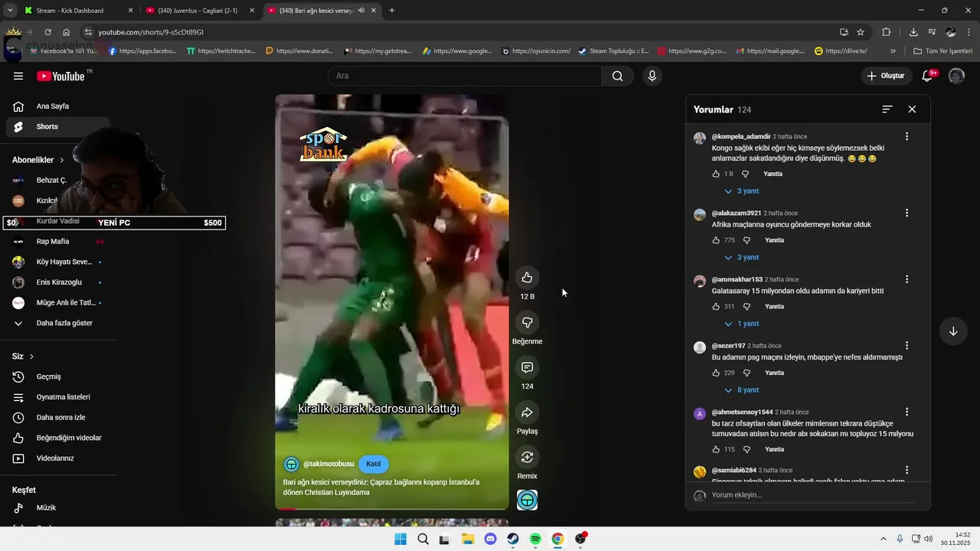The height and width of the screenshot is (551, 980).
Task: Expand 1 yanıt under aronsakhar153's comment
Action: tap(741, 324)
